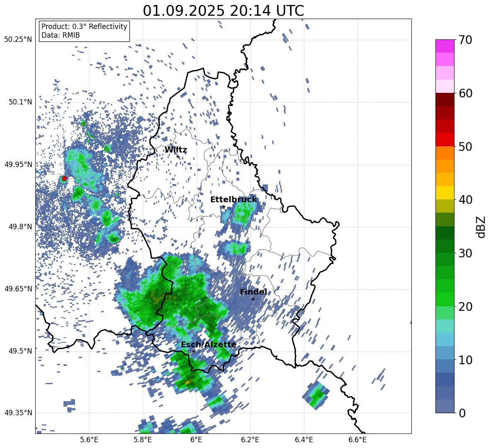Pick the olive colorbar swatch below 40
Image resolution: width=491 pixels, height=448 pixels.
pos(445,206)
